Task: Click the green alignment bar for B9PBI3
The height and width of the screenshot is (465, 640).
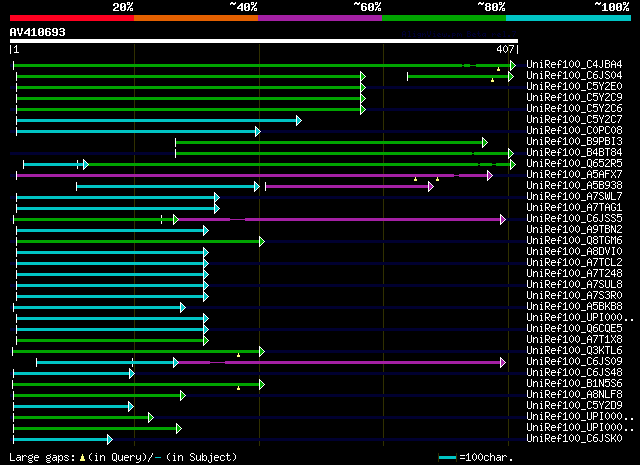Action: 329,142
